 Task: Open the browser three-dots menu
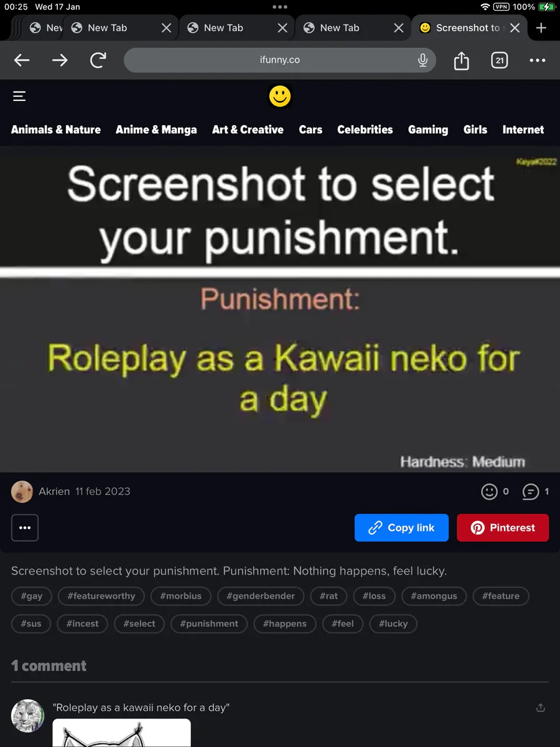(x=537, y=60)
